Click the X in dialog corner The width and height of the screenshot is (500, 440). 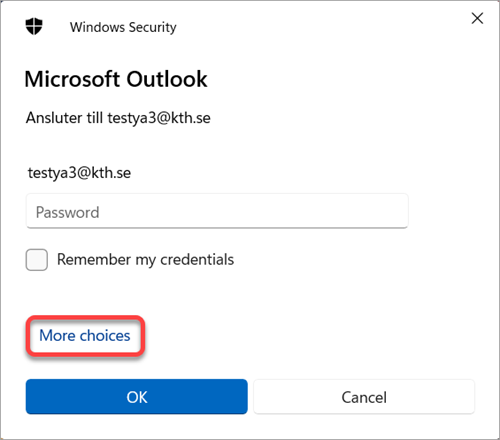click(x=477, y=18)
